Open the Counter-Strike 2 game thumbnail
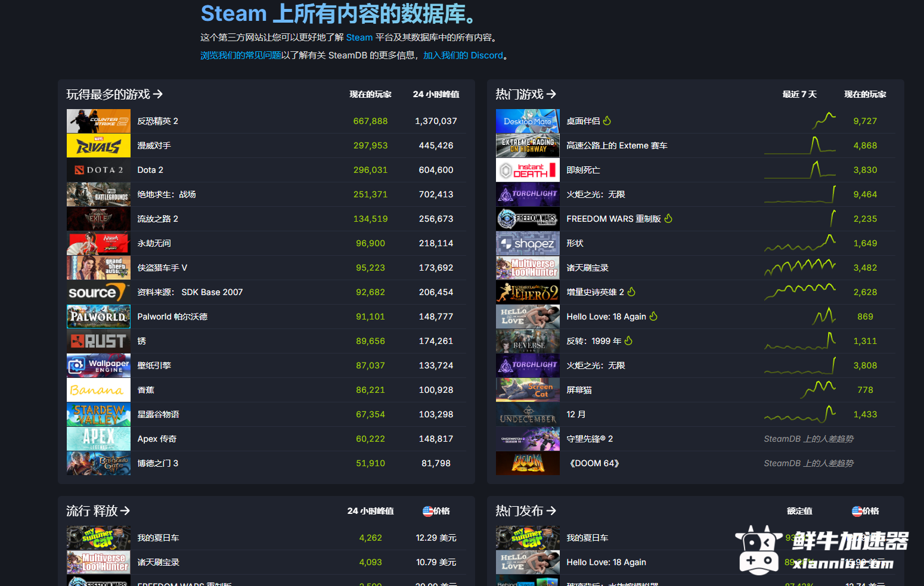This screenshot has height=586, width=924. pyautogui.click(x=98, y=121)
